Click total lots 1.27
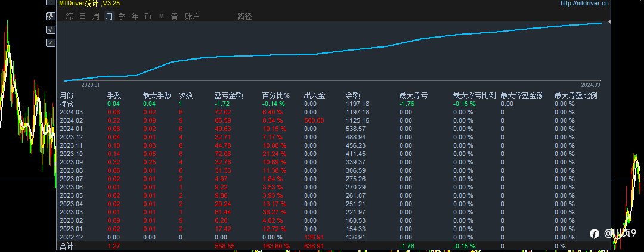Image resolution: width=644 pixels, height=252 pixels. pyautogui.click(x=114, y=246)
